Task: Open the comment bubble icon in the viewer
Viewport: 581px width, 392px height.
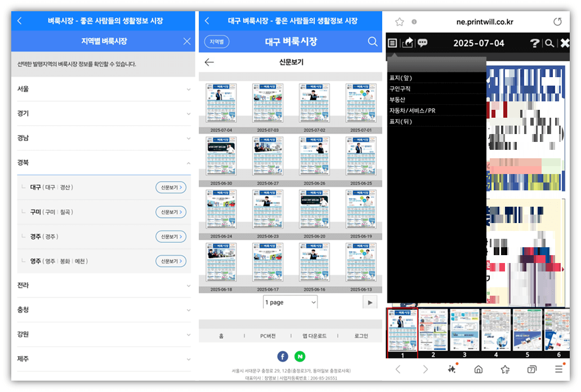Action: click(422, 42)
